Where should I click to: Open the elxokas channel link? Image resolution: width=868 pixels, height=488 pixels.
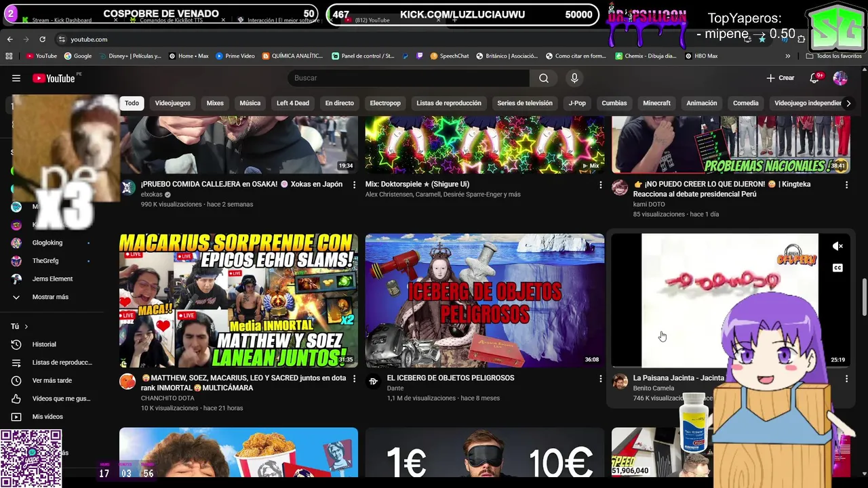[x=152, y=195]
